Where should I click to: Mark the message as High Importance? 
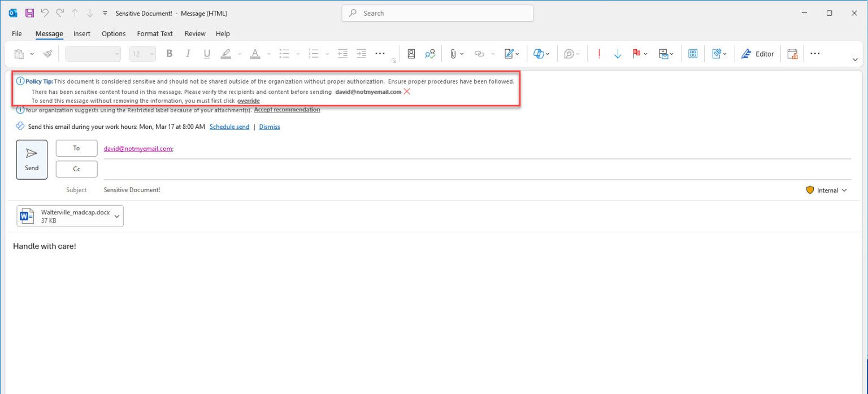[x=598, y=54]
